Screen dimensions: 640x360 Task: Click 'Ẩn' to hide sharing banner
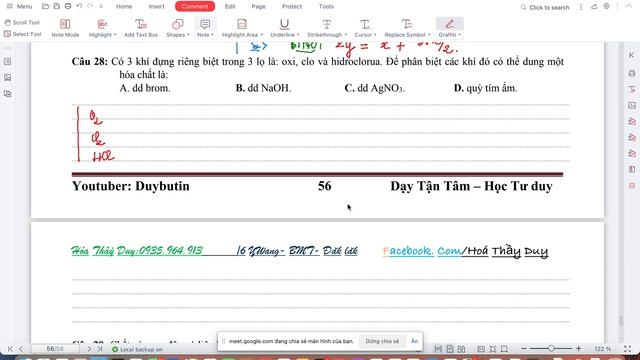[x=414, y=341]
